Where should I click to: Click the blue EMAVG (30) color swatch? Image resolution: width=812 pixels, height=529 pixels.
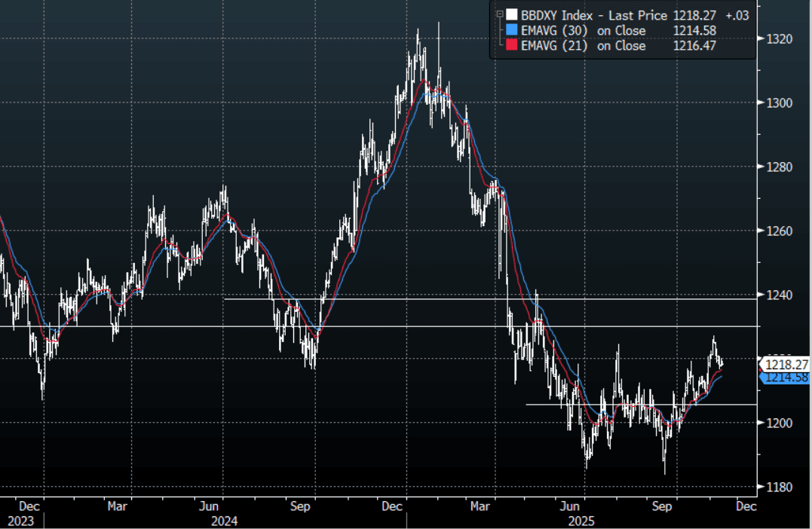pyautogui.click(x=512, y=30)
